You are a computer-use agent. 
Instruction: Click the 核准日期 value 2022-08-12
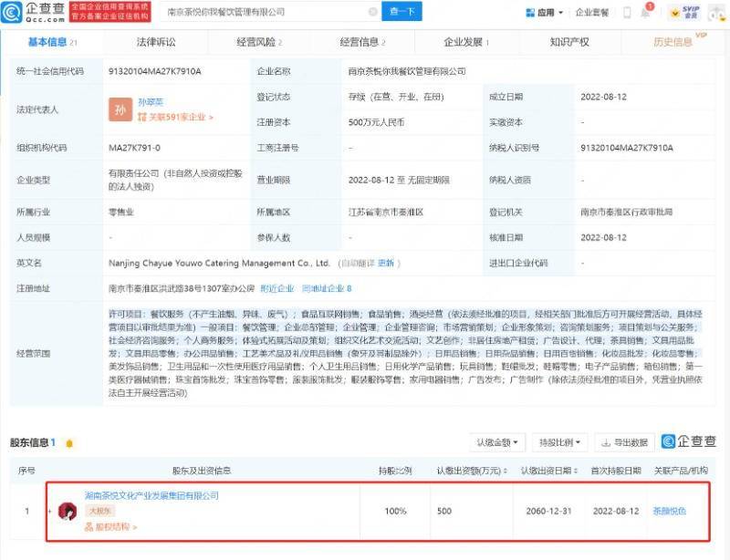coord(603,237)
